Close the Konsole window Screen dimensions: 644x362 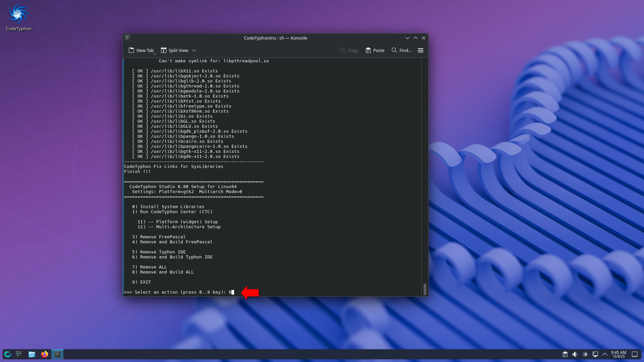tap(424, 38)
